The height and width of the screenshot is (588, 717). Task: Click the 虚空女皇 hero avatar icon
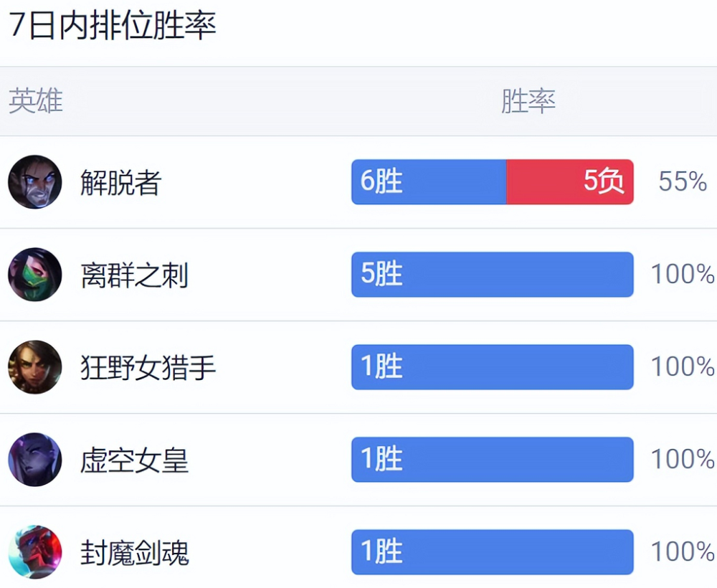tap(34, 460)
